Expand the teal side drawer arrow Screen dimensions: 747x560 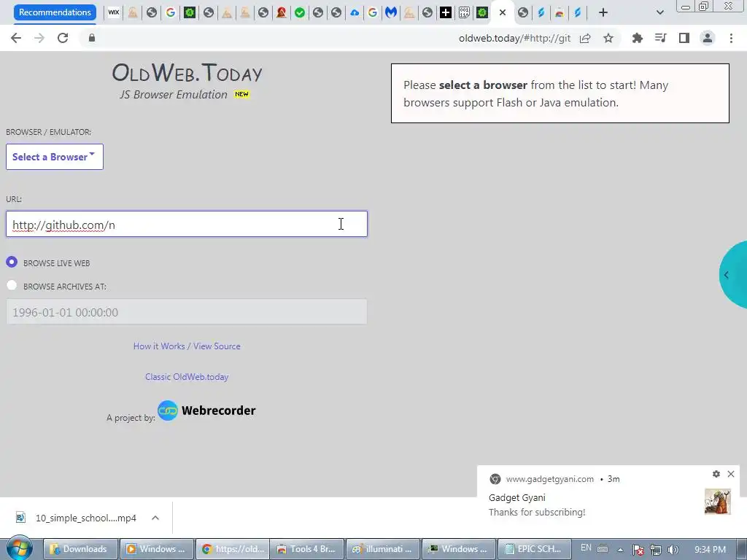727,275
